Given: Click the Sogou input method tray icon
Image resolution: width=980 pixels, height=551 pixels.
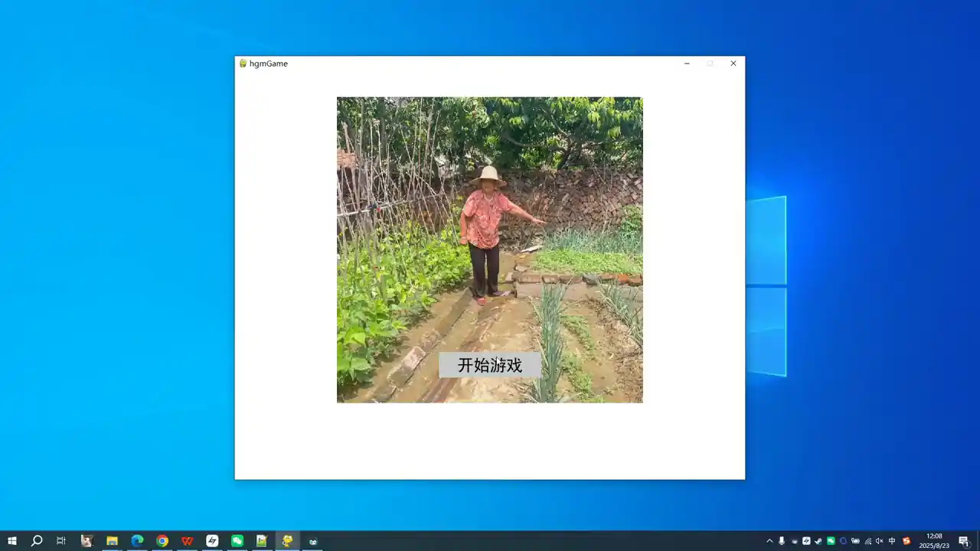Looking at the screenshot, I should 906,541.
